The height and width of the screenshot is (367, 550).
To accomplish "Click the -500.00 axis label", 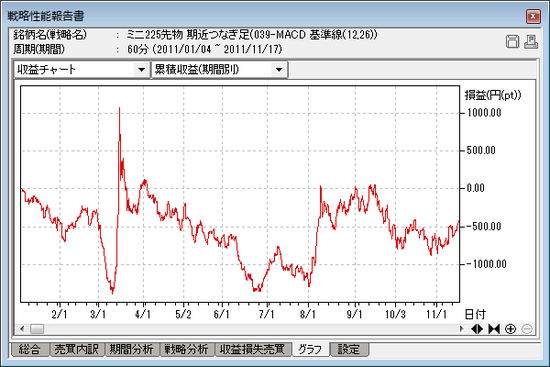I will pos(484,226).
